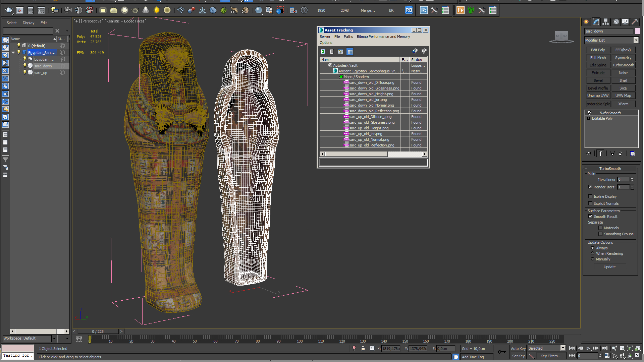Viewport: 644px width, 362px height.
Task: Click the Symmetry modifier button
Action: coord(623,58)
